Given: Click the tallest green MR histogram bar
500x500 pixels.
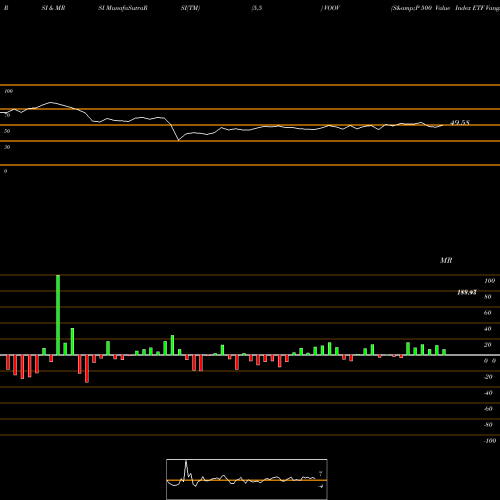Looking at the screenshot, I should (58, 315).
